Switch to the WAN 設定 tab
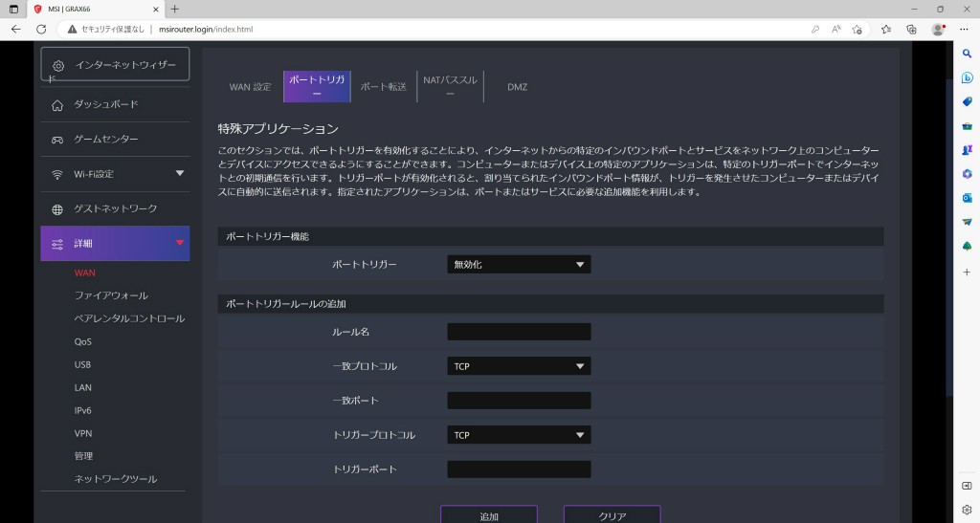 click(250, 87)
